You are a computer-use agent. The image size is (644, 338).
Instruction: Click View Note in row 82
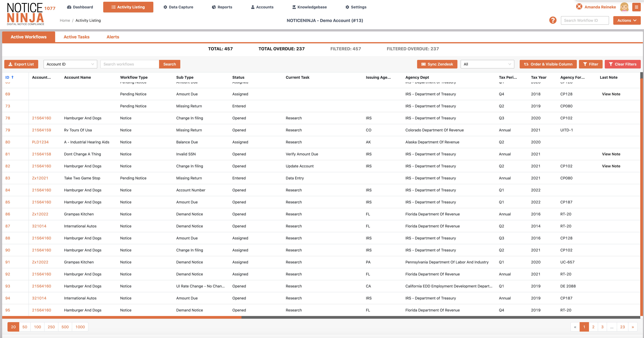(611, 166)
